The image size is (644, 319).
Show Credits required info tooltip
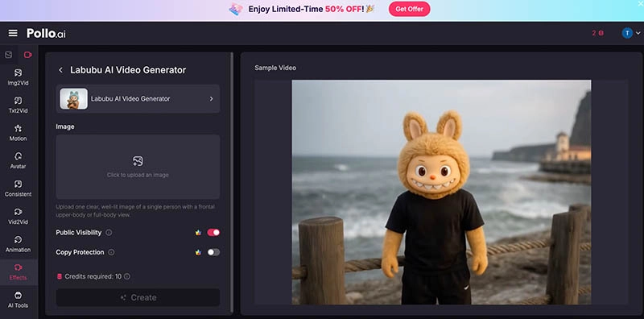click(127, 276)
